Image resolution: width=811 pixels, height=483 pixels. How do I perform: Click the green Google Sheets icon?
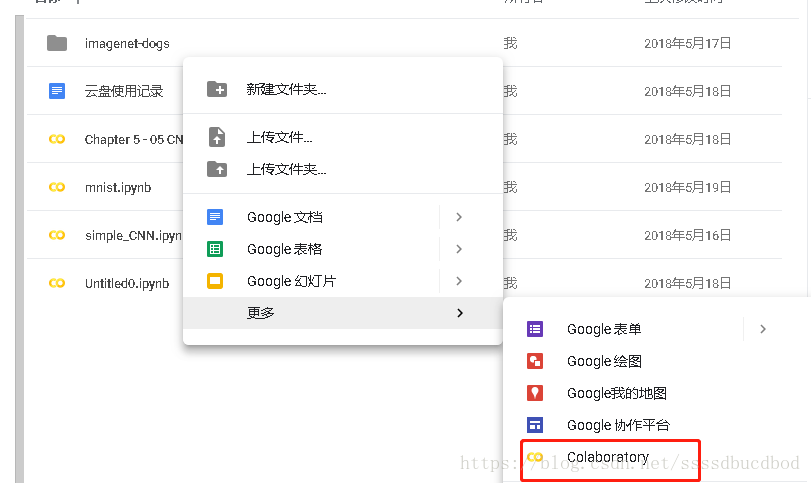pos(215,249)
